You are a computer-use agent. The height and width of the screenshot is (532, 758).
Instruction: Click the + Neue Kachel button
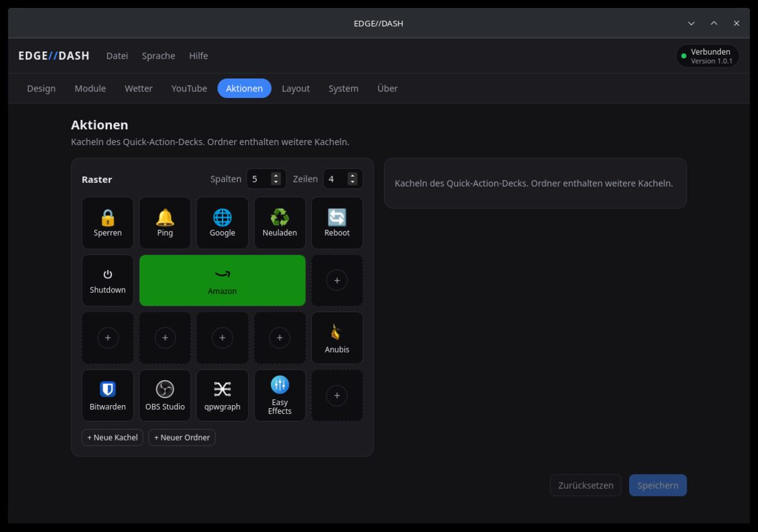click(x=112, y=437)
